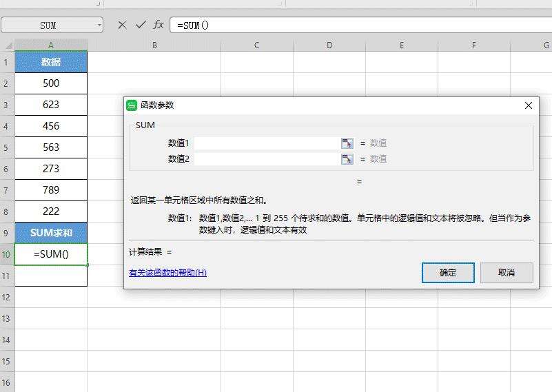Click the 数值1 input field
552x392 pixels.
point(267,143)
